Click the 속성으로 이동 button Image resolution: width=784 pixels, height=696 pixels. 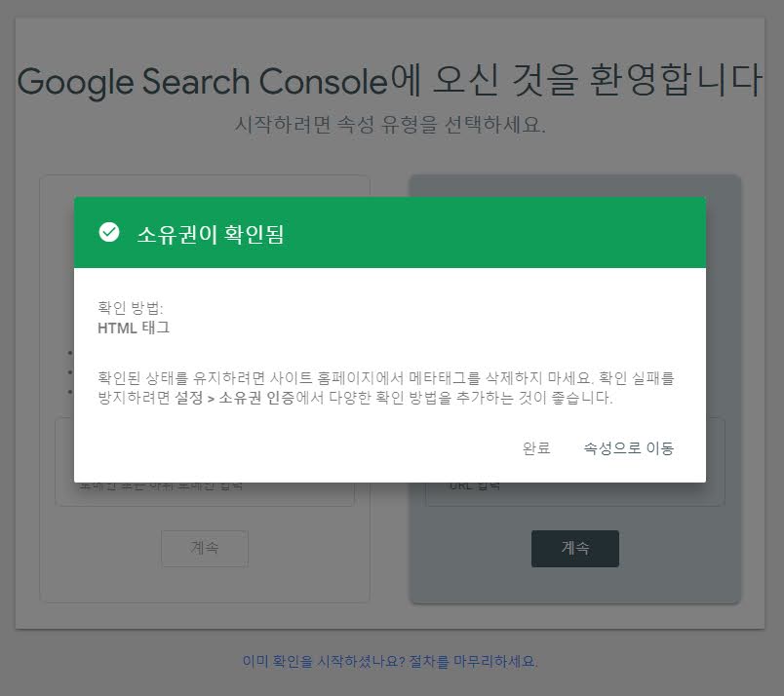pos(629,448)
